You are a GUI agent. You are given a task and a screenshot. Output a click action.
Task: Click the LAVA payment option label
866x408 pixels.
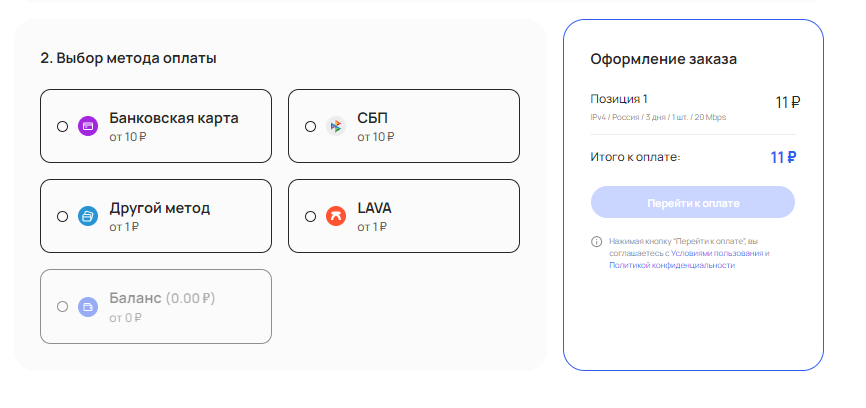point(374,208)
